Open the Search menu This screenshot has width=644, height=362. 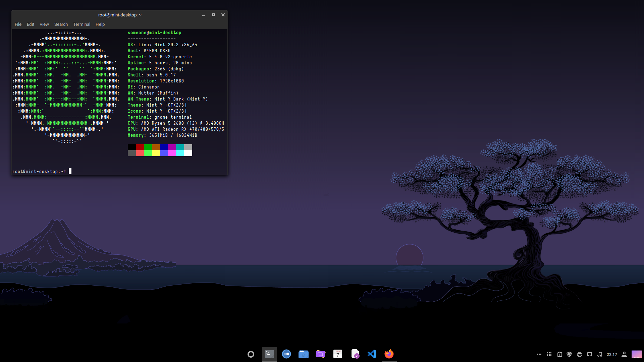click(61, 24)
